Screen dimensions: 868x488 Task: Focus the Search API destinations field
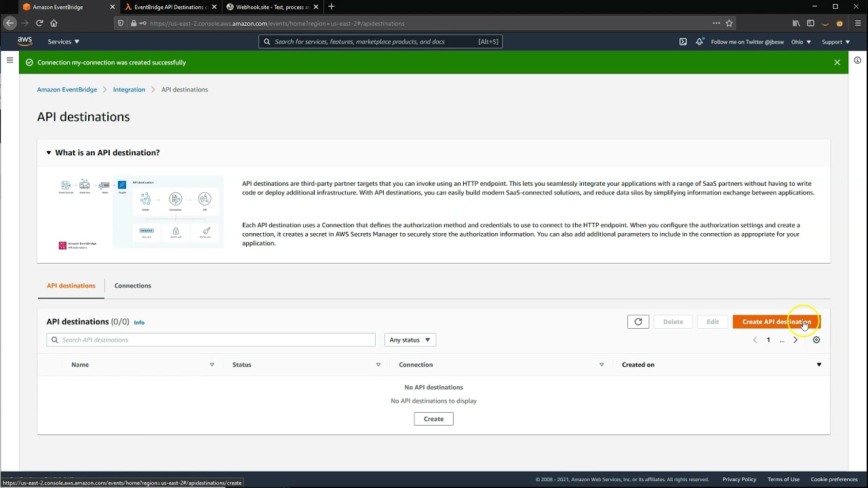pyautogui.click(x=211, y=340)
